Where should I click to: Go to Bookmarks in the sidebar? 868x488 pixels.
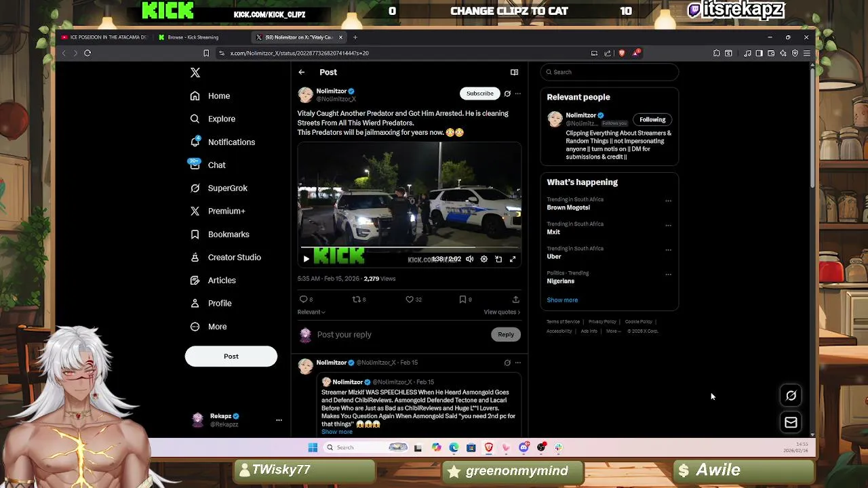[x=219, y=235]
